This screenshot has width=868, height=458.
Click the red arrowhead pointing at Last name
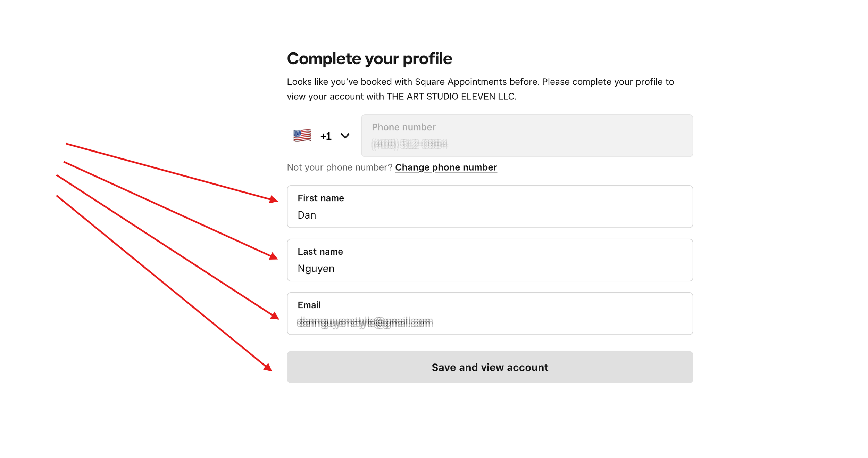coord(274,256)
